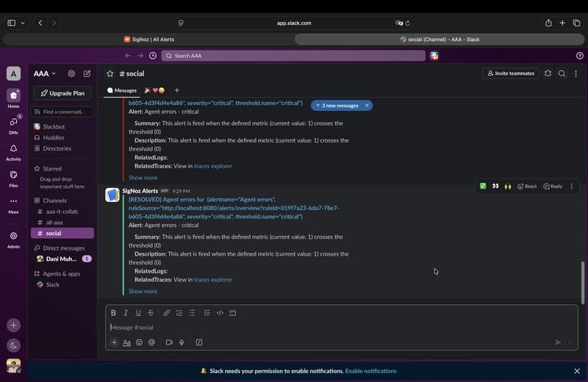The width and height of the screenshot is (588, 382).
Task: Compose a new message
Action: pos(87,73)
